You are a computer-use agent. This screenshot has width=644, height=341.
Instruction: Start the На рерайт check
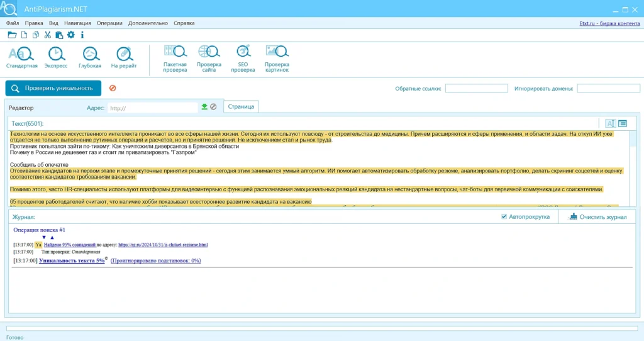(124, 57)
